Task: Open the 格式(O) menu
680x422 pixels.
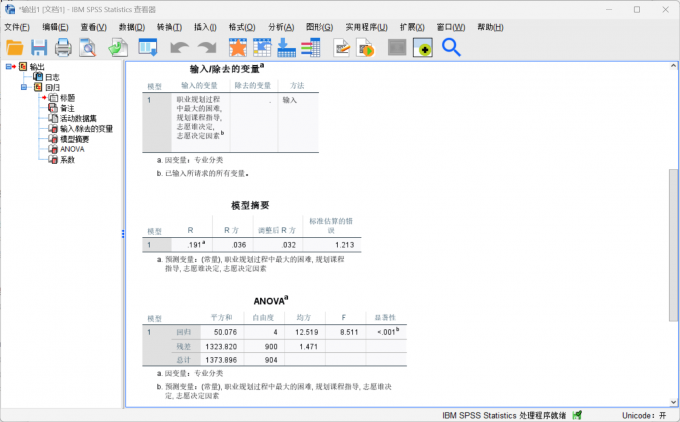Action: point(242,27)
